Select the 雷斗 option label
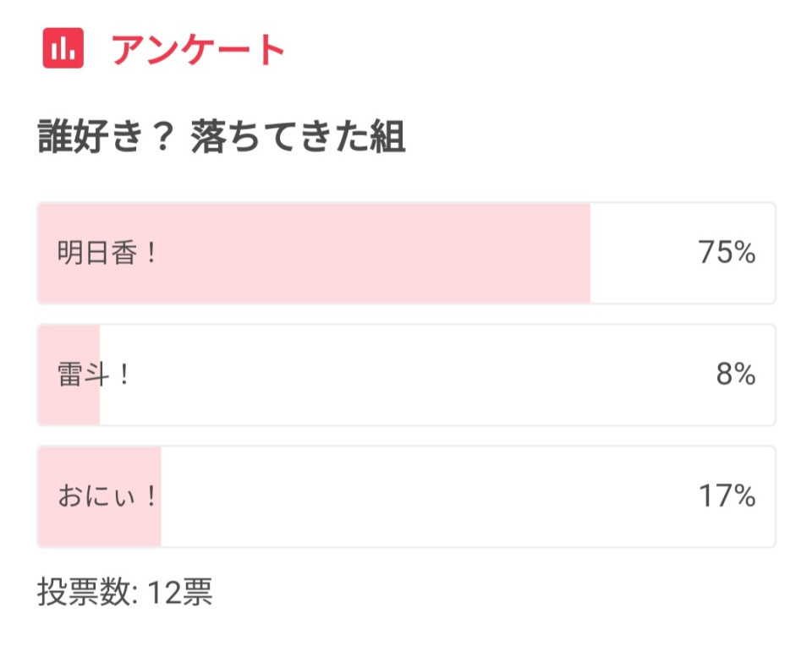 click(x=80, y=375)
